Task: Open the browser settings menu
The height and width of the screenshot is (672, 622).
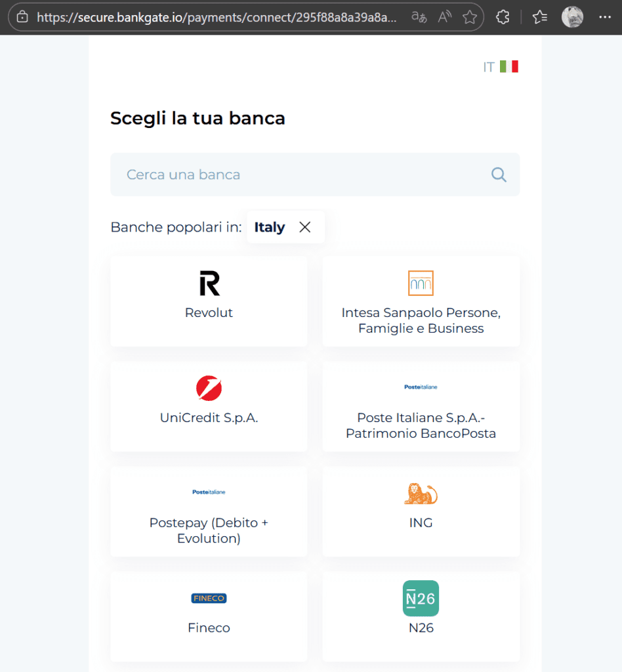Action: (605, 17)
